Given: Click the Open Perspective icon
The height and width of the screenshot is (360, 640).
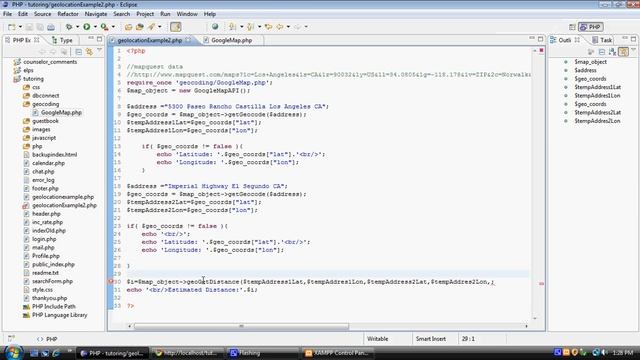Looking at the screenshot, I should (x=572, y=27).
